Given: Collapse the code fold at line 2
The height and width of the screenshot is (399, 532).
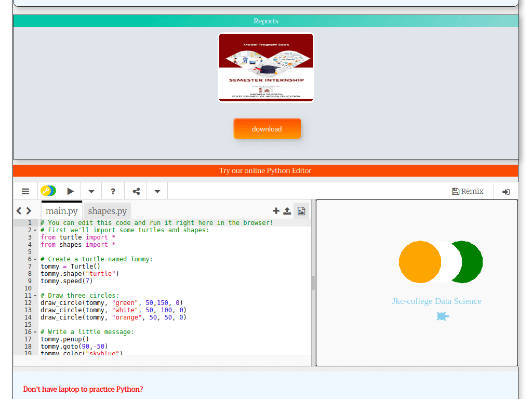Looking at the screenshot, I should (35, 230).
